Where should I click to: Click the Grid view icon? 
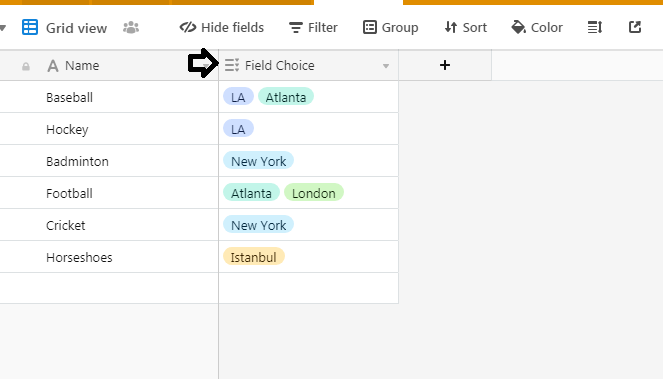30,27
